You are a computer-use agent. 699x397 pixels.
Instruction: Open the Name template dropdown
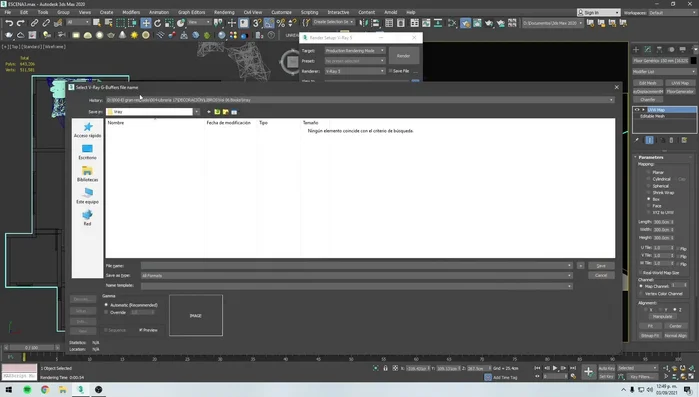point(569,286)
